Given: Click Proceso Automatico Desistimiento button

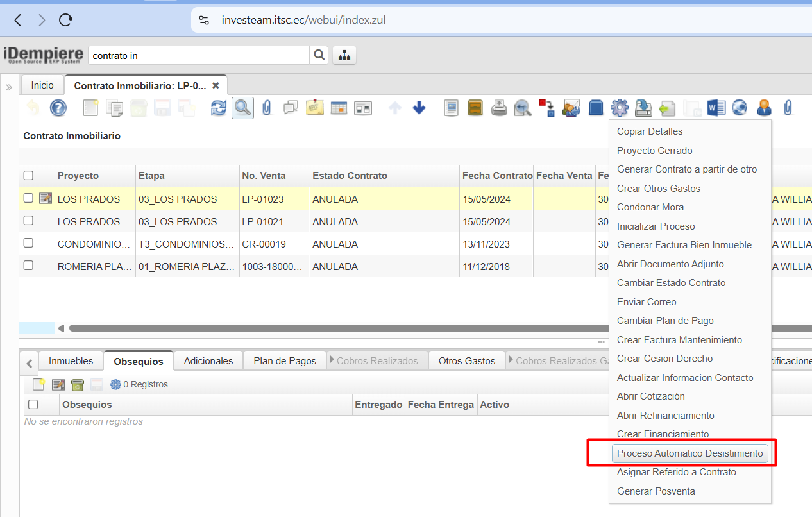Looking at the screenshot, I should [689, 453].
